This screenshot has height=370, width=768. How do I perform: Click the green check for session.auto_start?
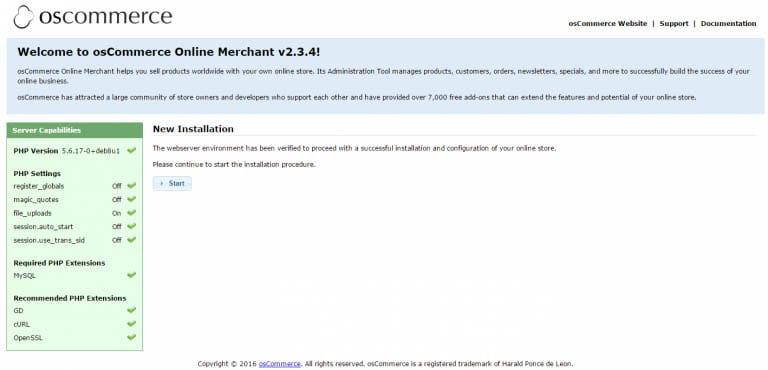(131, 226)
